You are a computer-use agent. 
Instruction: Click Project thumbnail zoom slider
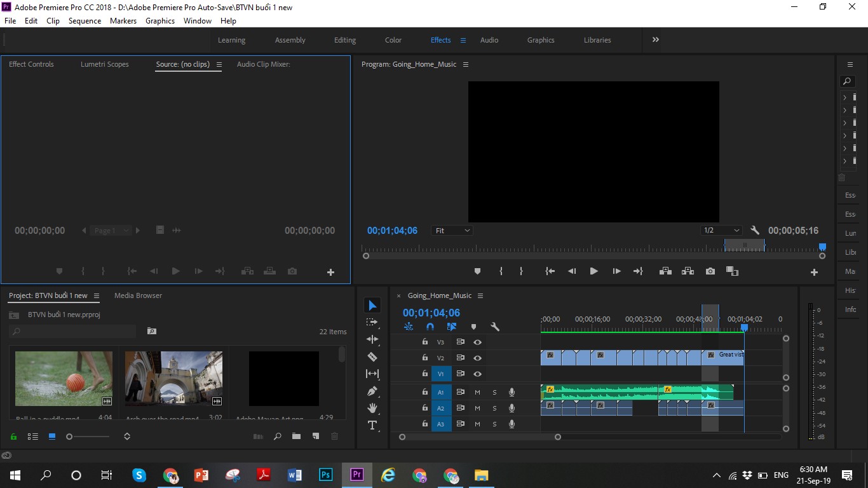point(69,437)
